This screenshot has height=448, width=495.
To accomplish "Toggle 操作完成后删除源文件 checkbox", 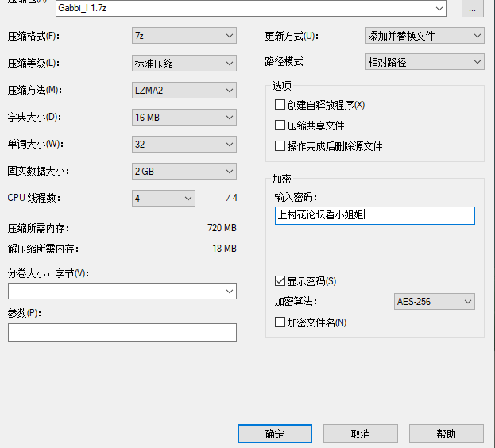I will tap(280, 146).
